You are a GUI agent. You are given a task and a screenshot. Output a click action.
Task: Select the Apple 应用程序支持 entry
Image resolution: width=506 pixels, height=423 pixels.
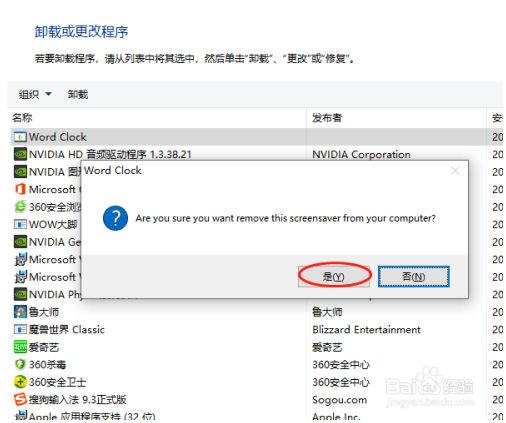click(84, 416)
